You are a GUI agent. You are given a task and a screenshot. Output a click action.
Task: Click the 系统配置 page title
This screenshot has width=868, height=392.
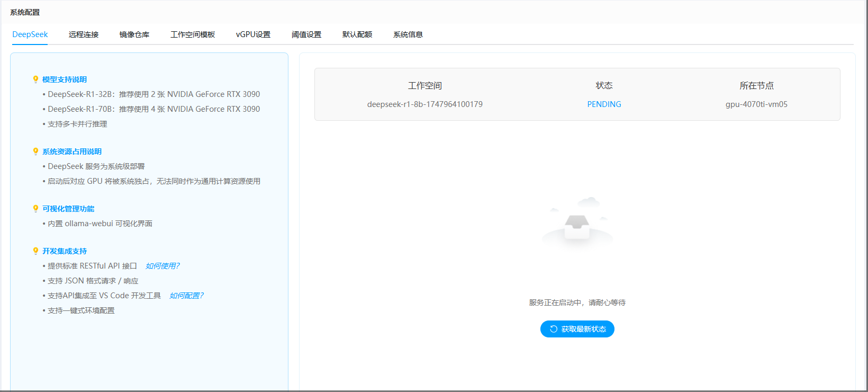[25, 12]
